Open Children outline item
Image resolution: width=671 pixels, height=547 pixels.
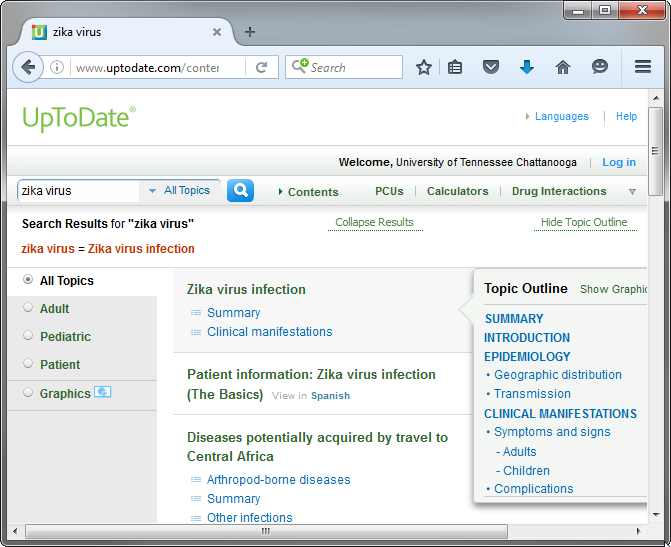pos(526,471)
